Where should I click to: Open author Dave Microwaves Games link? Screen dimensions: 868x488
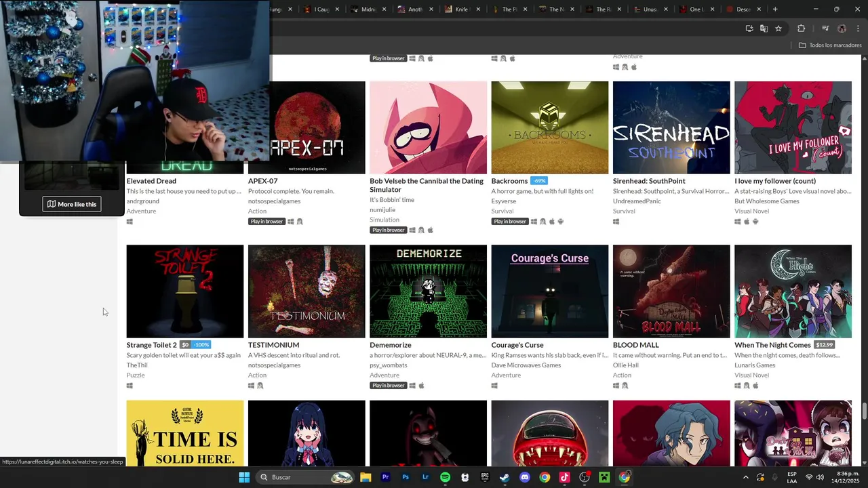click(x=526, y=365)
